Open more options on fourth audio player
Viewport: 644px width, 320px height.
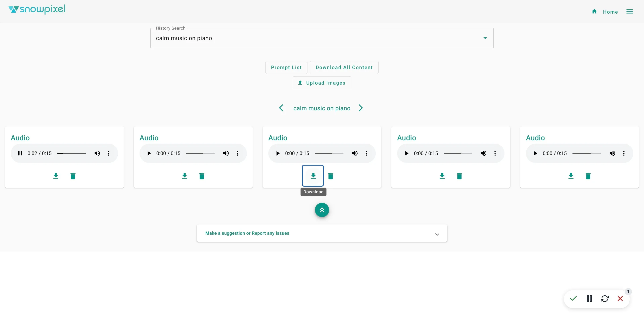coord(495,153)
